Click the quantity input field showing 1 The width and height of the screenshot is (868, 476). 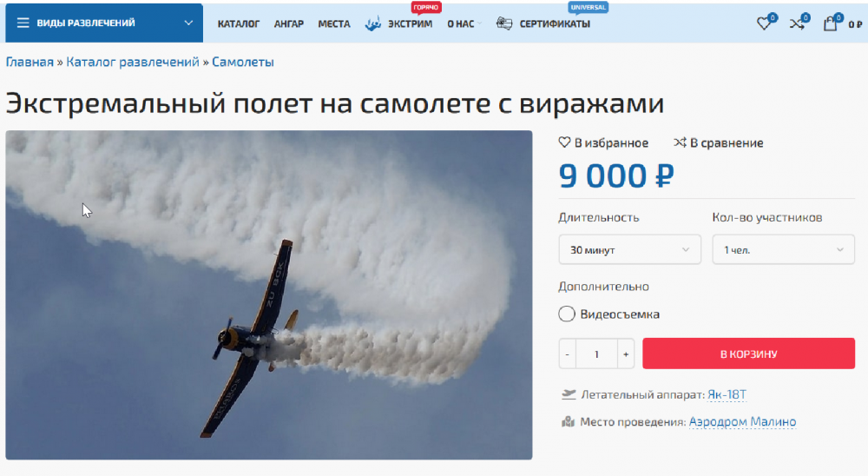pyautogui.click(x=597, y=354)
